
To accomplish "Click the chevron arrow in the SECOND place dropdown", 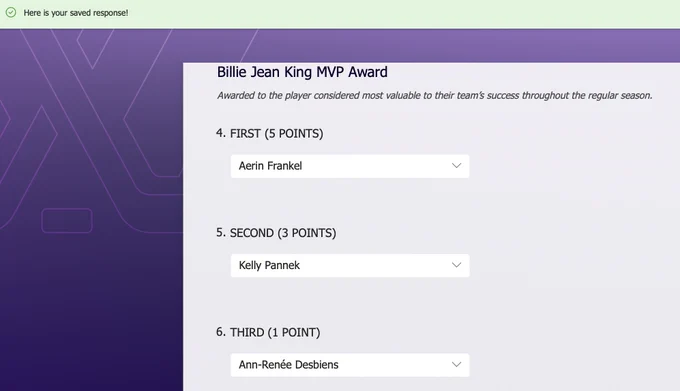I will point(456,265).
